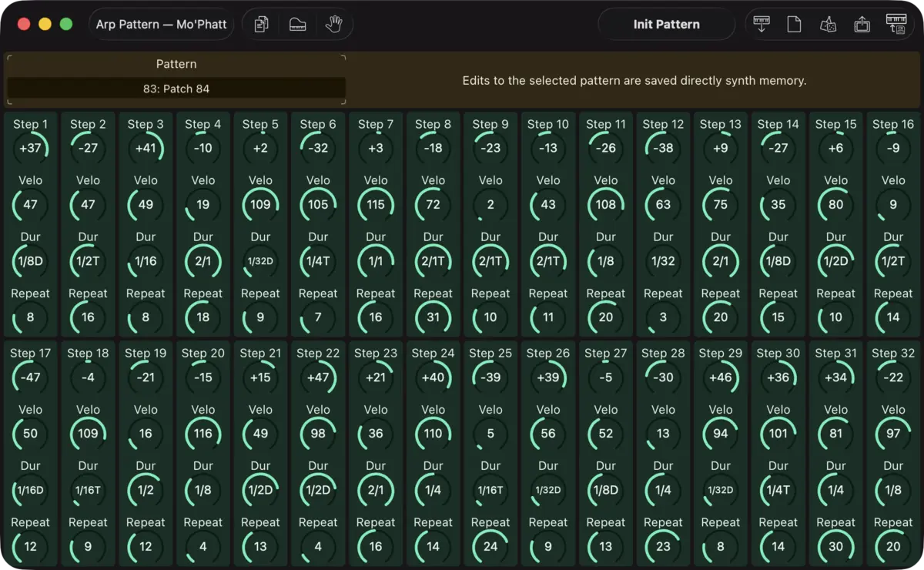The width and height of the screenshot is (924, 570).
Task: Click the Step 32 Velo knob 97
Action: (893, 434)
